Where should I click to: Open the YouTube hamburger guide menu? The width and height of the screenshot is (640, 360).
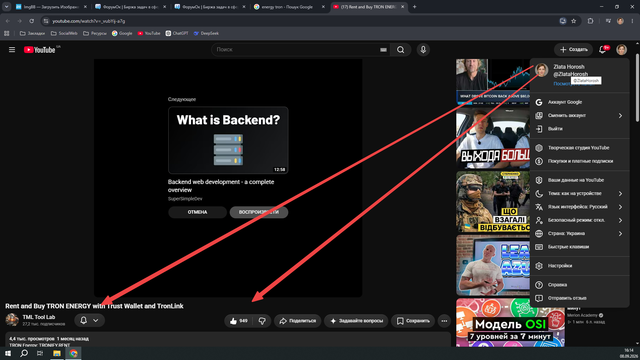point(12,50)
